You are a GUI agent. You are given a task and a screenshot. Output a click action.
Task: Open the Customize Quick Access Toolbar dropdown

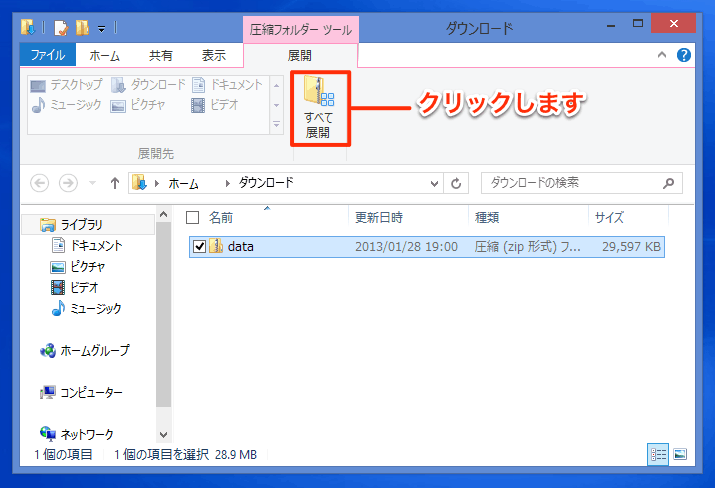tap(101, 29)
